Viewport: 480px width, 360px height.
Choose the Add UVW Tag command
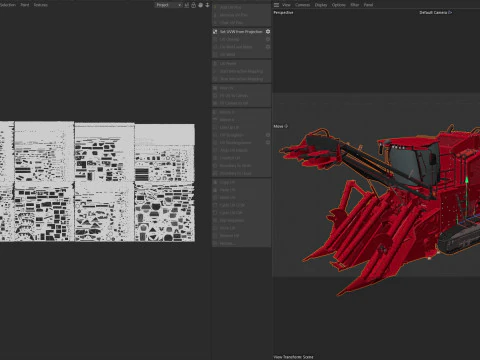click(242, 7)
